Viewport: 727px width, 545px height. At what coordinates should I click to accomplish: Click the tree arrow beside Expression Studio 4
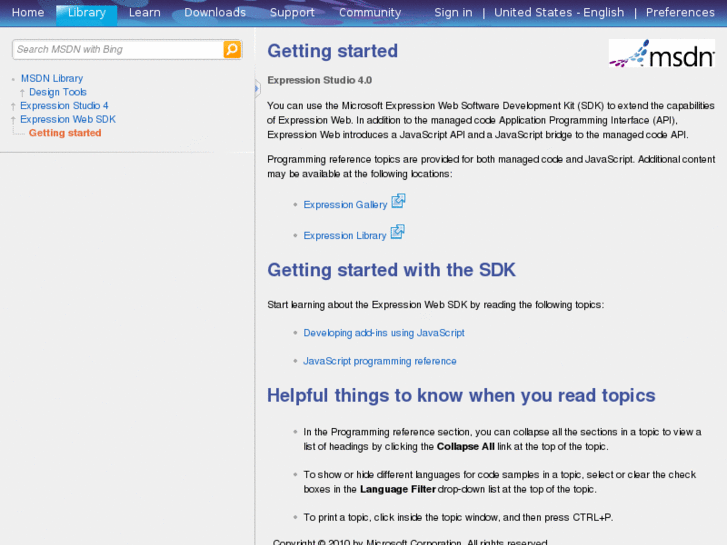tap(13, 106)
